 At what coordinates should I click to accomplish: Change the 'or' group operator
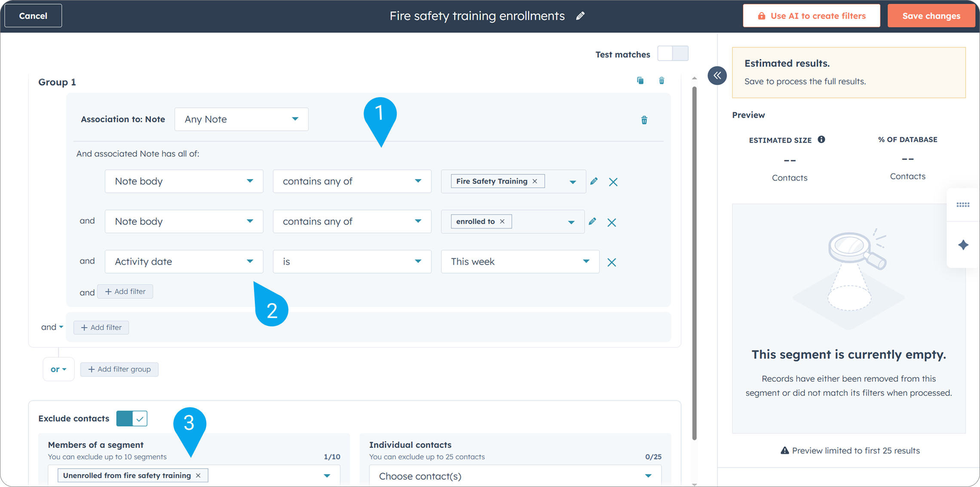point(58,369)
